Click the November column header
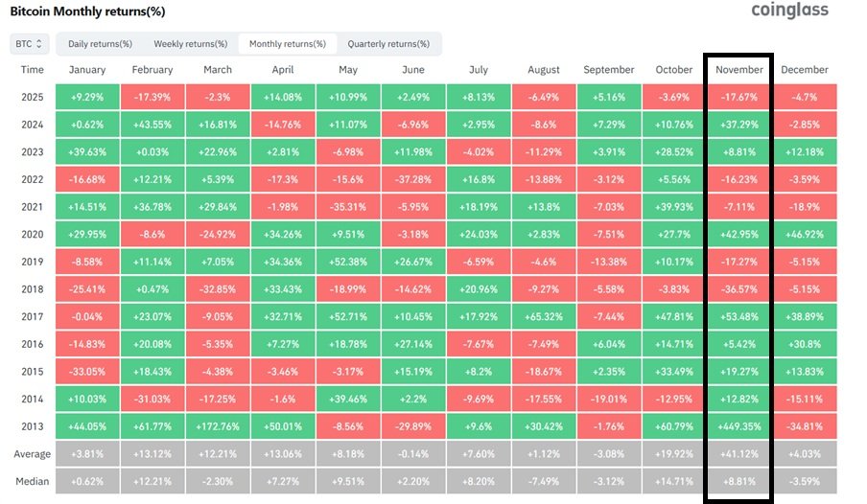867x504 pixels. click(x=738, y=70)
